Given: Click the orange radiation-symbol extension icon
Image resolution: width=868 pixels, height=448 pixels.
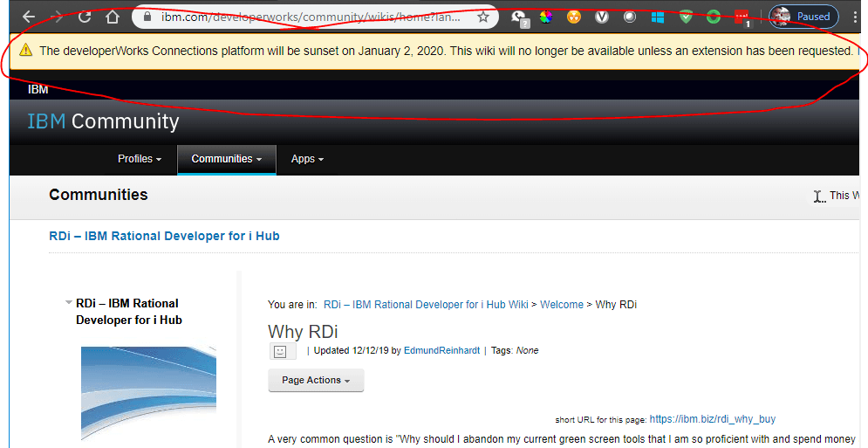Looking at the screenshot, I should (574, 17).
